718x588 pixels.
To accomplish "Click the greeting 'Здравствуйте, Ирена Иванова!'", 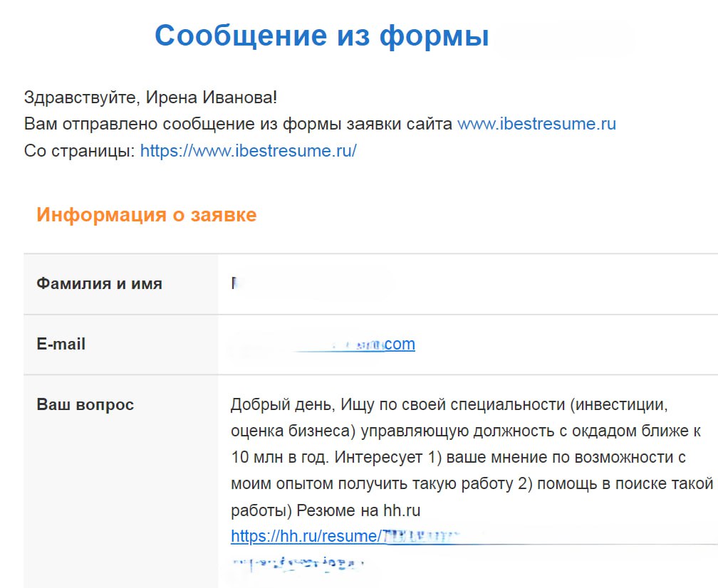I will tap(151, 98).
